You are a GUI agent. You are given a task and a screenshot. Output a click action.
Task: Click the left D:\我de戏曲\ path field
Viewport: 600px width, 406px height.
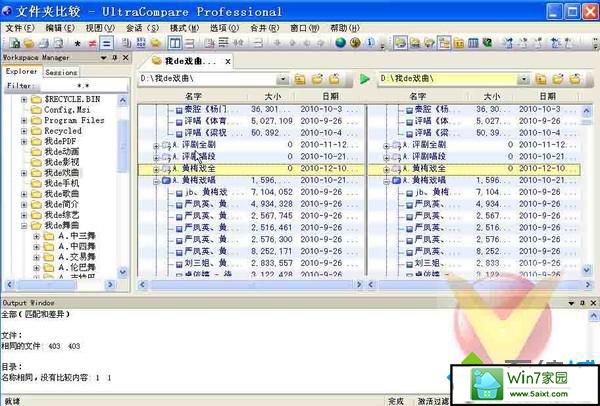[207, 79]
